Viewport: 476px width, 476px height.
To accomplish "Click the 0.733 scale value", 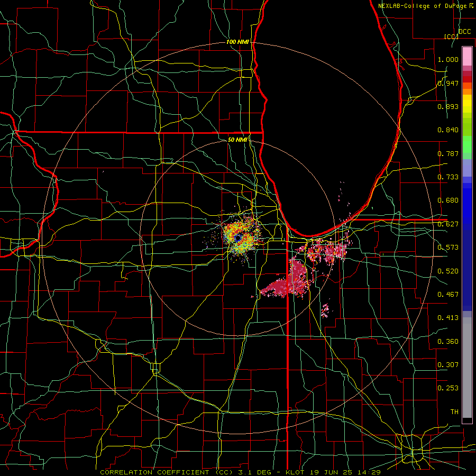I will click(x=448, y=177).
